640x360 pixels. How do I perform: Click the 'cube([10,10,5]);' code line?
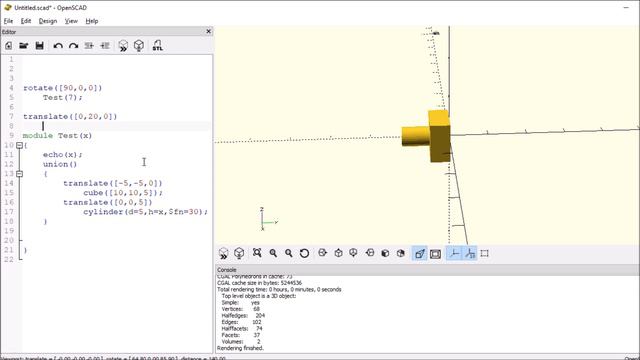123,193
